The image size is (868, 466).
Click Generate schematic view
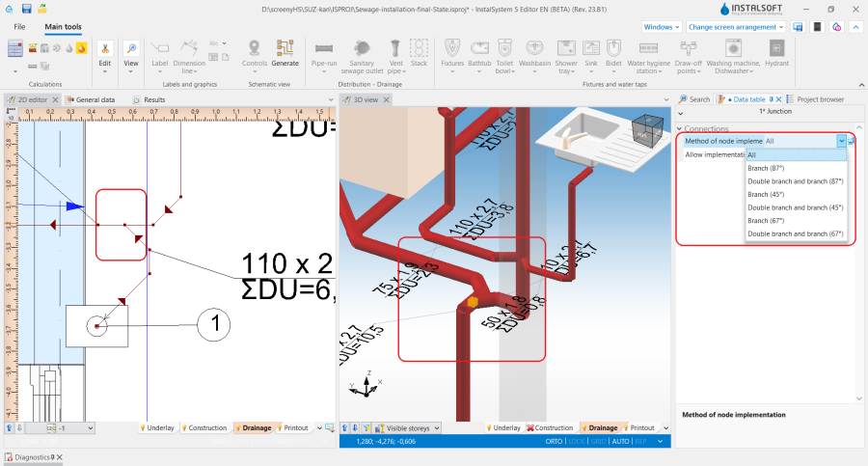(x=285, y=54)
